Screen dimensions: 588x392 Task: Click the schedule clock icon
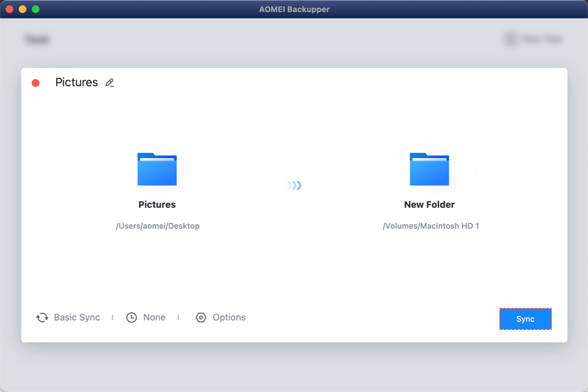(131, 318)
